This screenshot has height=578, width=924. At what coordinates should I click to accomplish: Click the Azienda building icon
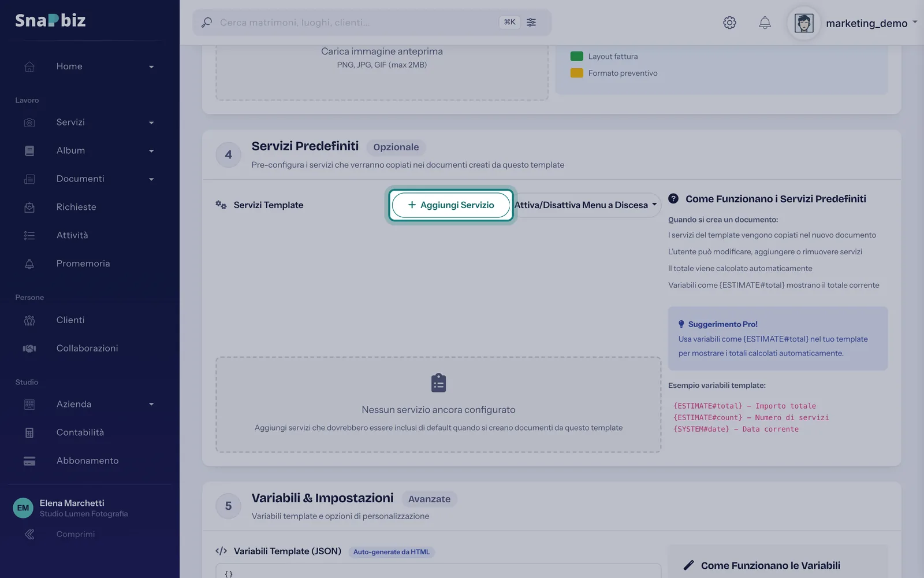[x=29, y=405]
